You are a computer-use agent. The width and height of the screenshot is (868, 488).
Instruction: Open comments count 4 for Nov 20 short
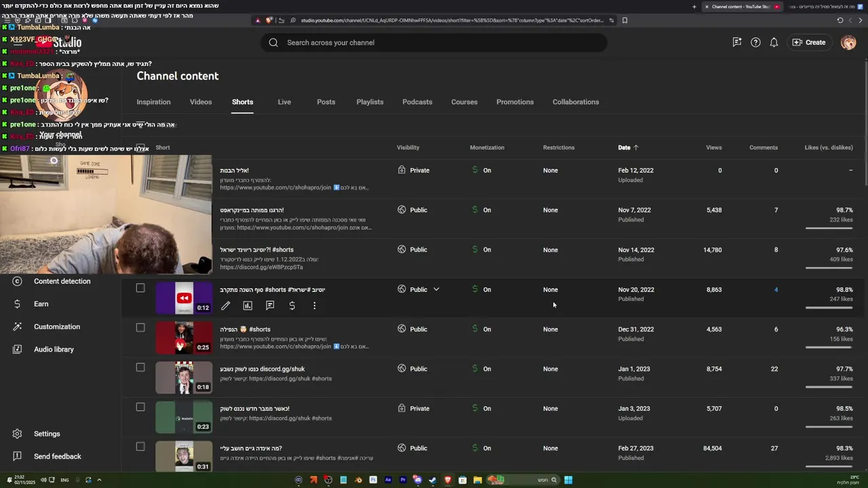[x=776, y=289]
